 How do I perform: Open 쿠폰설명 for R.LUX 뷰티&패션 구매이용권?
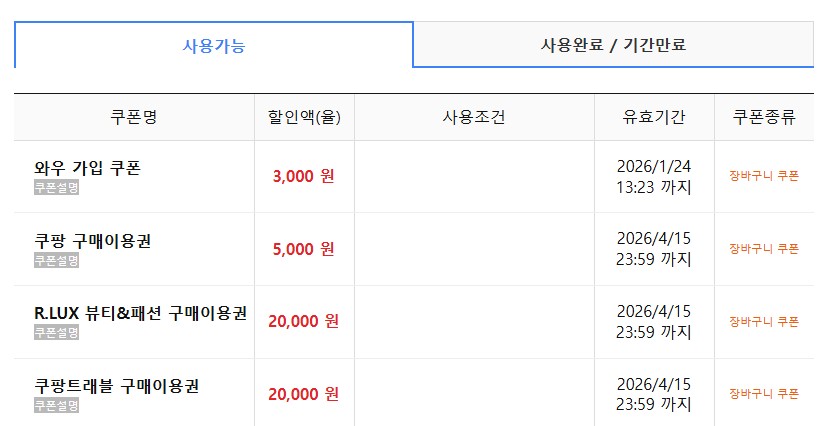[x=56, y=332]
